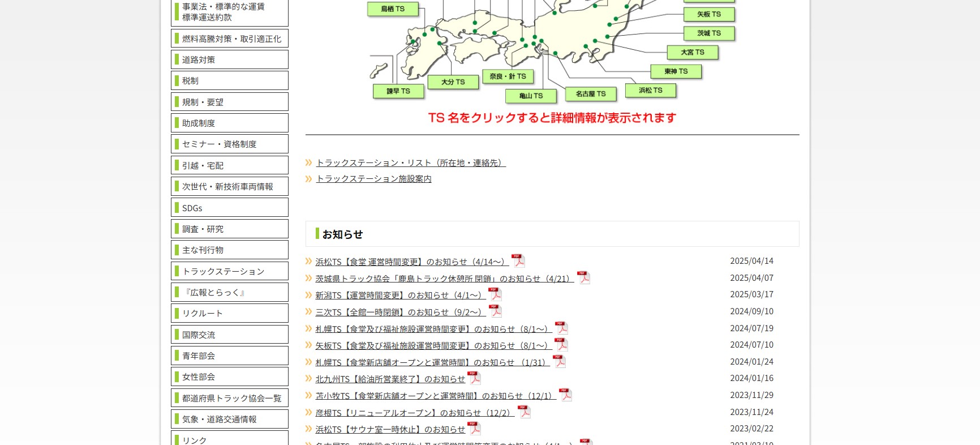Click PDF icon next to 新潟TS notice
Viewport: 980px width, 445px height.
pos(495,294)
